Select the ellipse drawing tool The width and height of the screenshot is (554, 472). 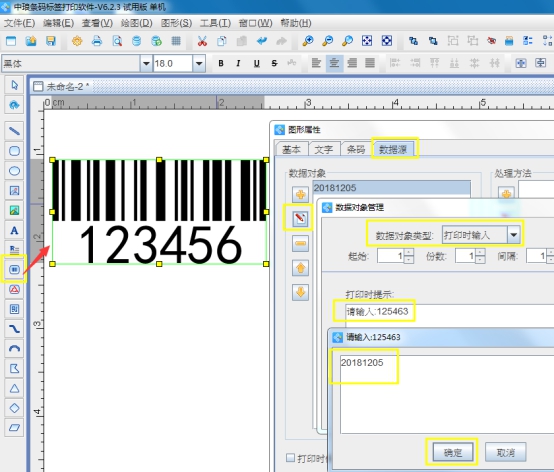tap(14, 171)
